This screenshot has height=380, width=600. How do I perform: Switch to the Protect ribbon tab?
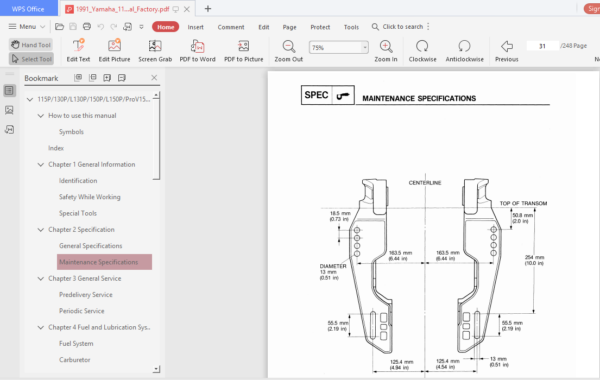(x=320, y=27)
